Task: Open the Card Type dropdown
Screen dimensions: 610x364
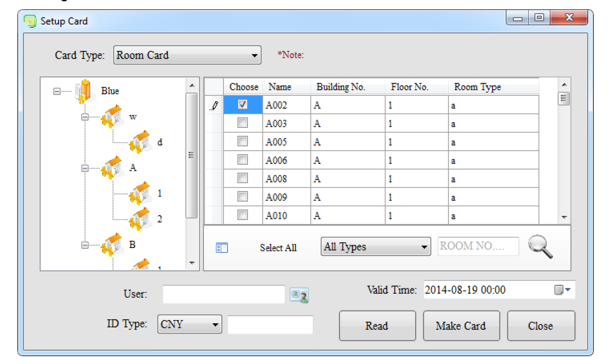Action: (187, 55)
